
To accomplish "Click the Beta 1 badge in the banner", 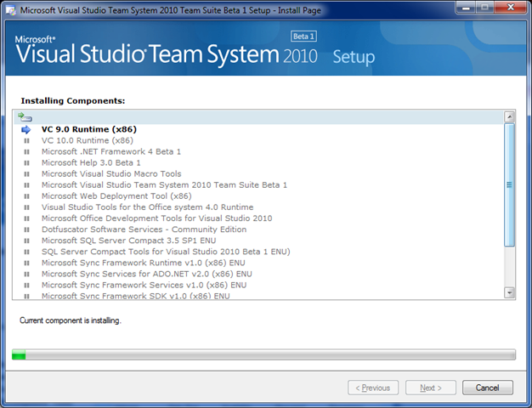I will click(303, 37).
